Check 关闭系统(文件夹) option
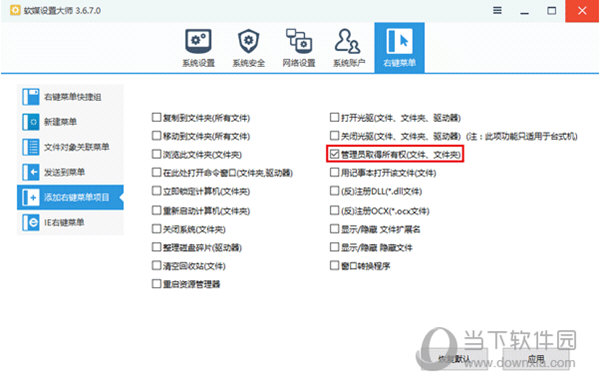Image resolution: width=600 pixels, height=392 pixels. coord(156,229)
